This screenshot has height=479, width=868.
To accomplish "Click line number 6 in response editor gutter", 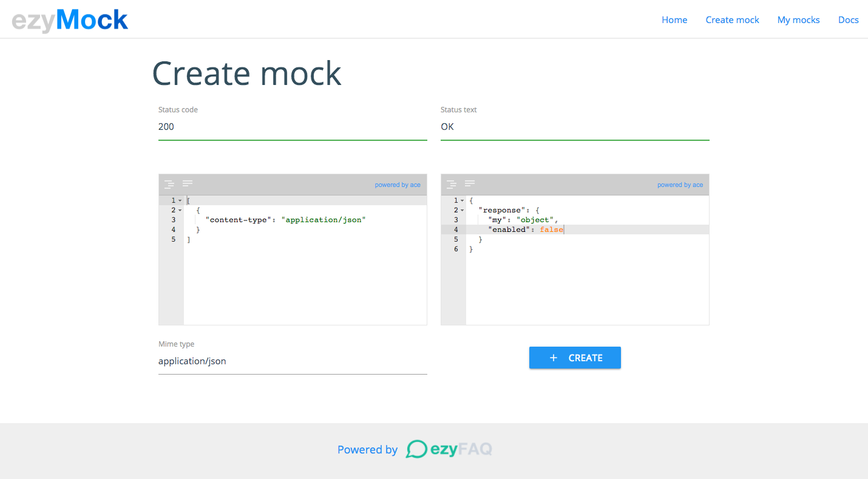I will coord(456,249).
